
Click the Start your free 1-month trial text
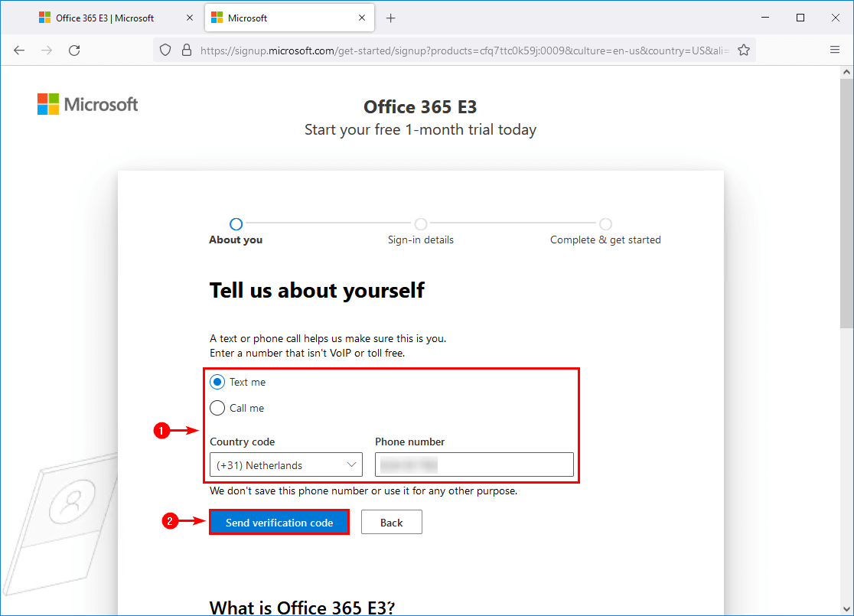(420, 129)
